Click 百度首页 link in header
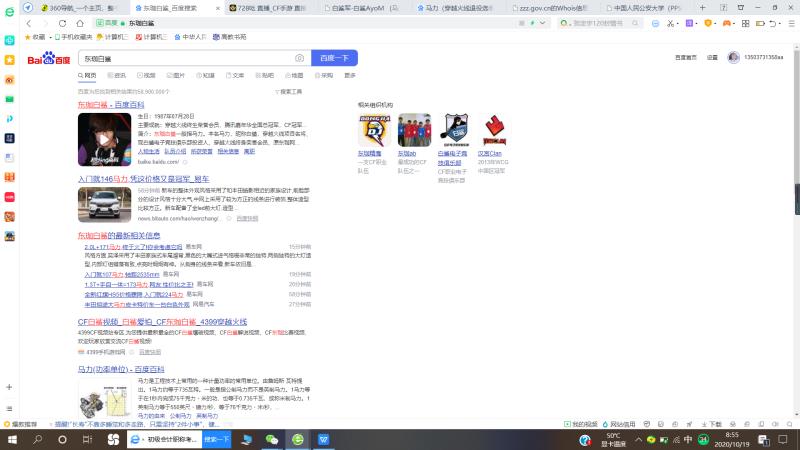This screenshot has width=800, height=450. click(686, 58)
